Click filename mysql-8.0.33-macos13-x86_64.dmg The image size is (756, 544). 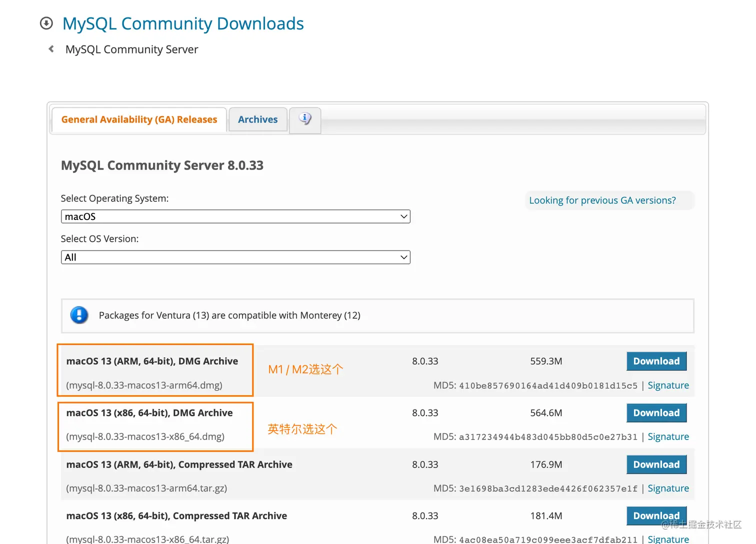click(145, 437)
